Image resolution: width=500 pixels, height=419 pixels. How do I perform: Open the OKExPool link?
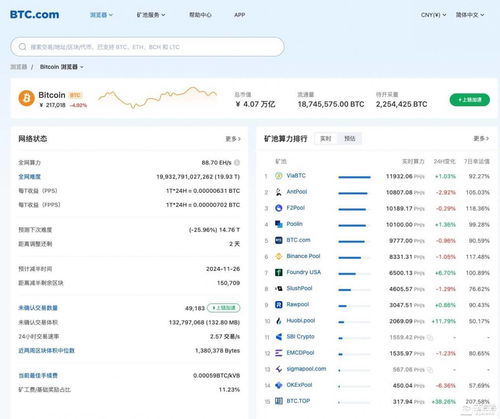tap(299, 385)
